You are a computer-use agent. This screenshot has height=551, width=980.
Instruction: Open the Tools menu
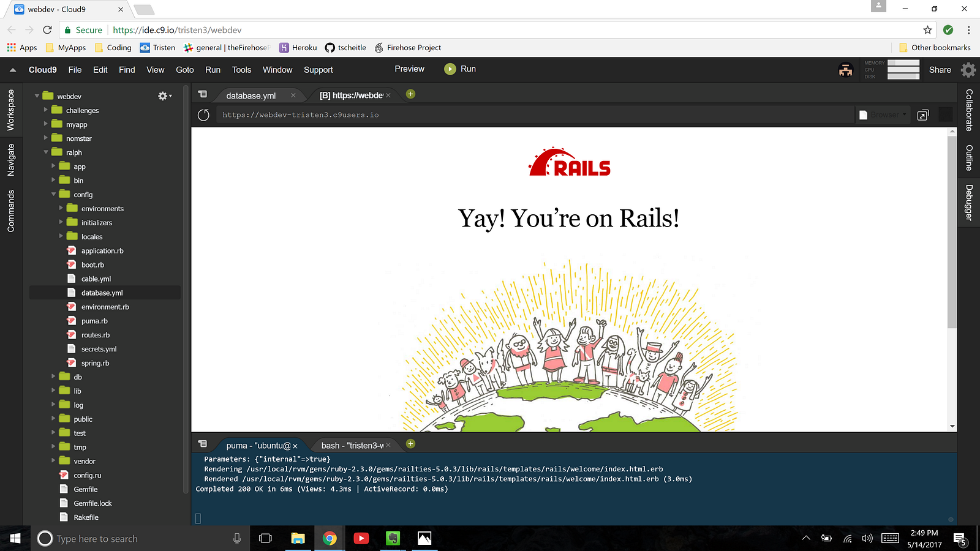coord(242,70)
